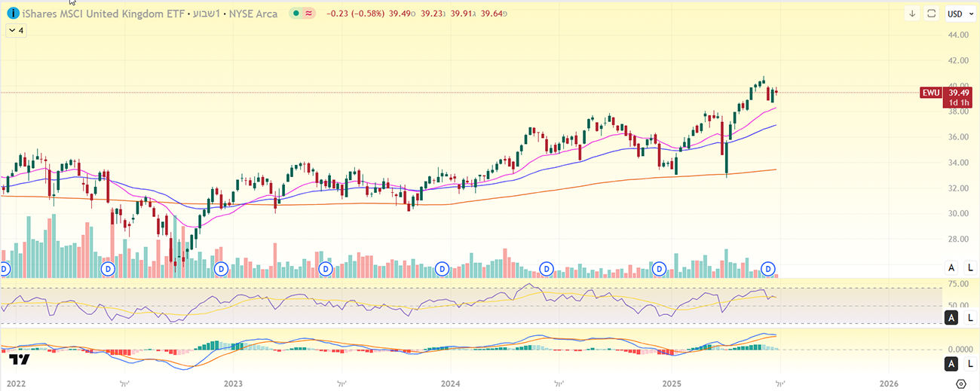The height and width of the screenshot is (391, 980).
Task: Expand the collapsed indicators legend showing 4
Action: 16,30
